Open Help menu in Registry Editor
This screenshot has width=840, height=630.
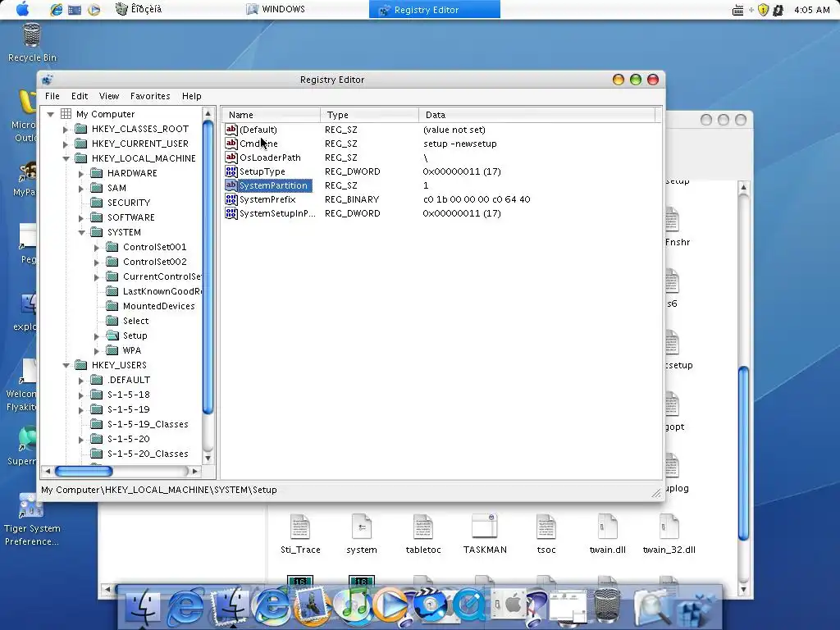[191, 96]
